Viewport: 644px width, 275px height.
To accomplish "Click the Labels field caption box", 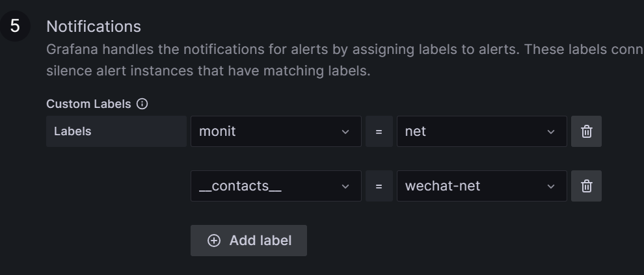I will tap(116, 131).
